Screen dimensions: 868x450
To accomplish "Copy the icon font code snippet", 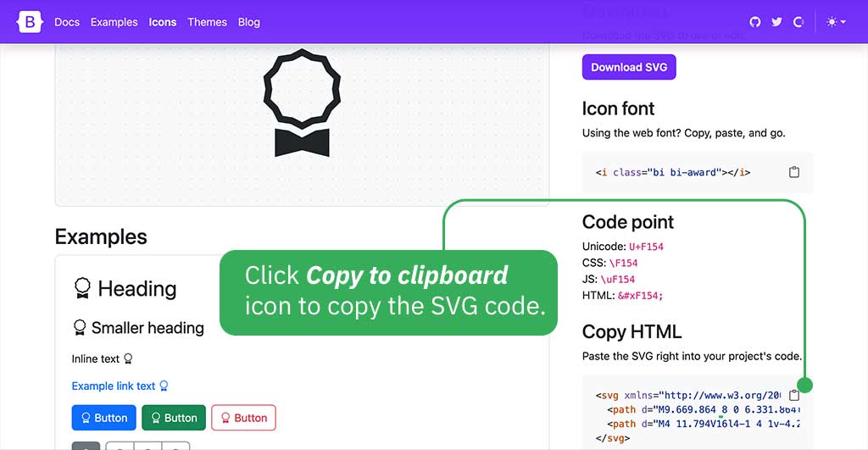I will (x=794, y=172).
